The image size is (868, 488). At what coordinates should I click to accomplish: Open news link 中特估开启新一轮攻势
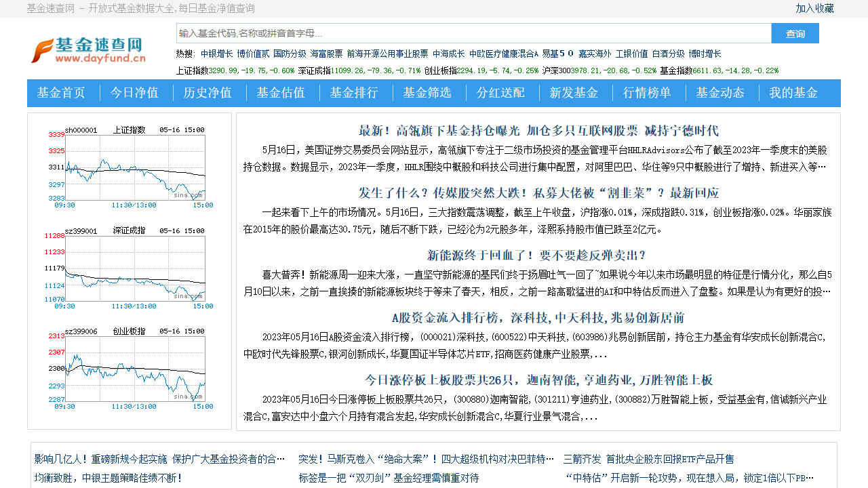689,478
